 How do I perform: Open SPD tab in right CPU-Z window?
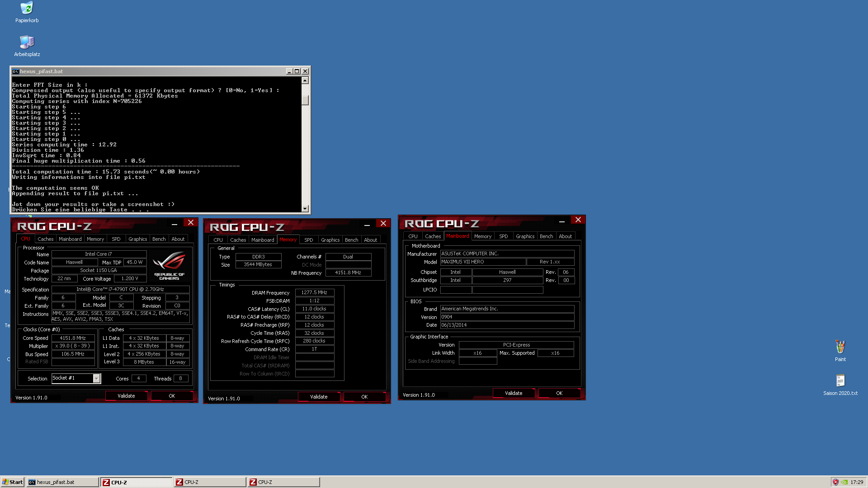[504, 236]
